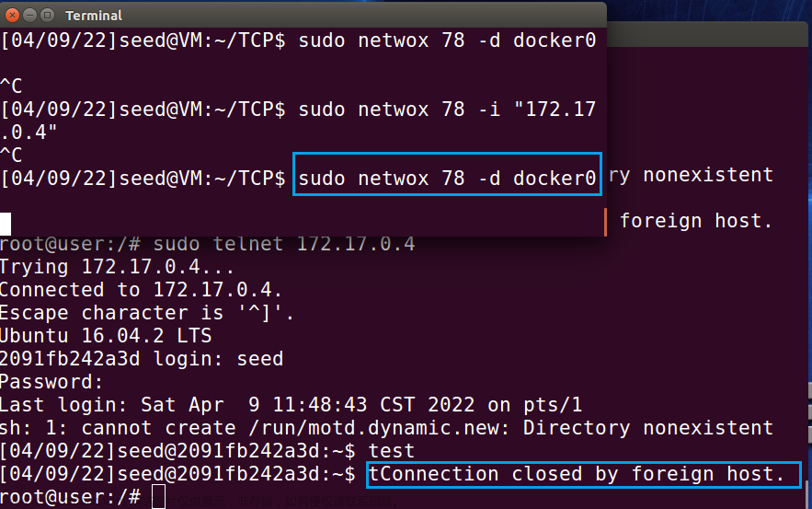Click the white block cursor in front terminal

pos(6,223)
